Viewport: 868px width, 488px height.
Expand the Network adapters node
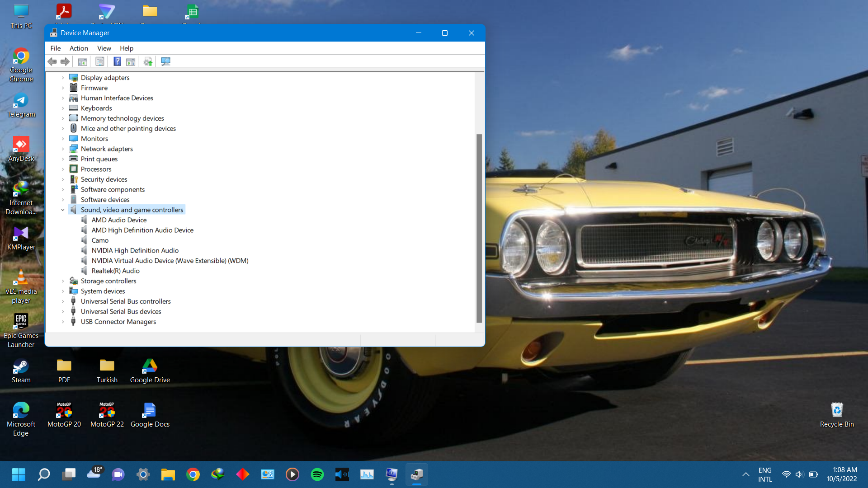click(x=63, y=149)
